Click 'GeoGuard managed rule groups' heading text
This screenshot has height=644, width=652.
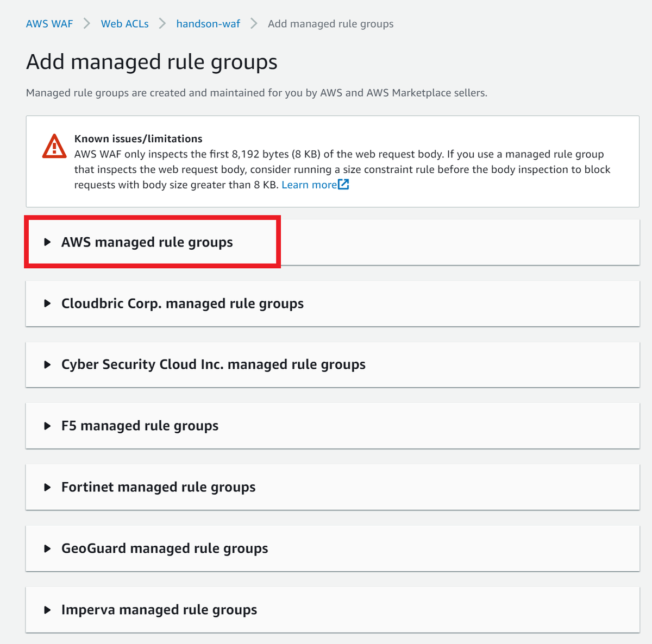coord(165,548)
